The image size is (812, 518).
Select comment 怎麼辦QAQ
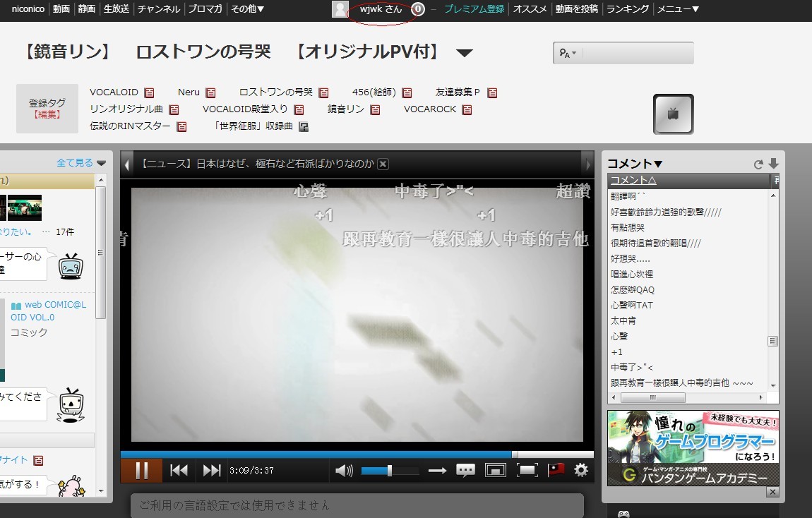point(633,290)
